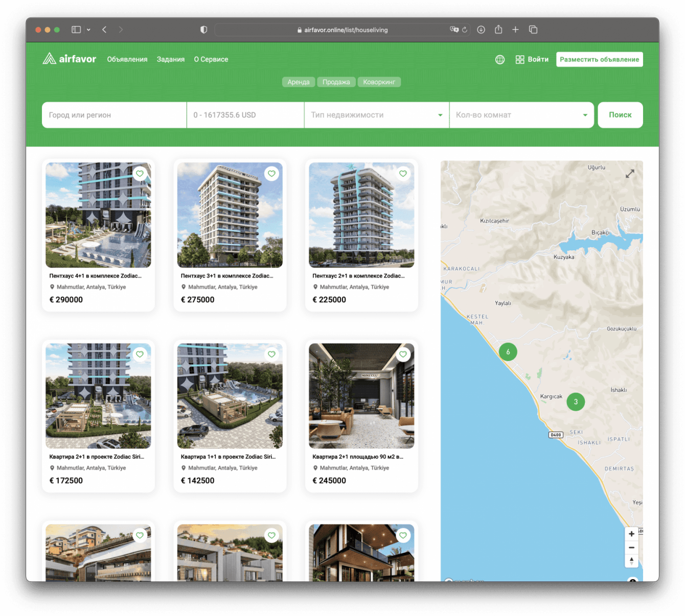Open the Задания menu

coord(171,59)
